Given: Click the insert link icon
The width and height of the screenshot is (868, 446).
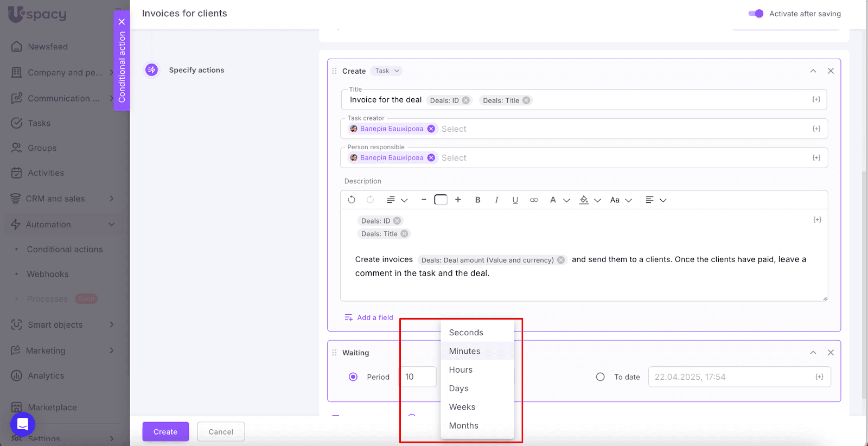Looking at the screenshot, I should coord(534,200).
